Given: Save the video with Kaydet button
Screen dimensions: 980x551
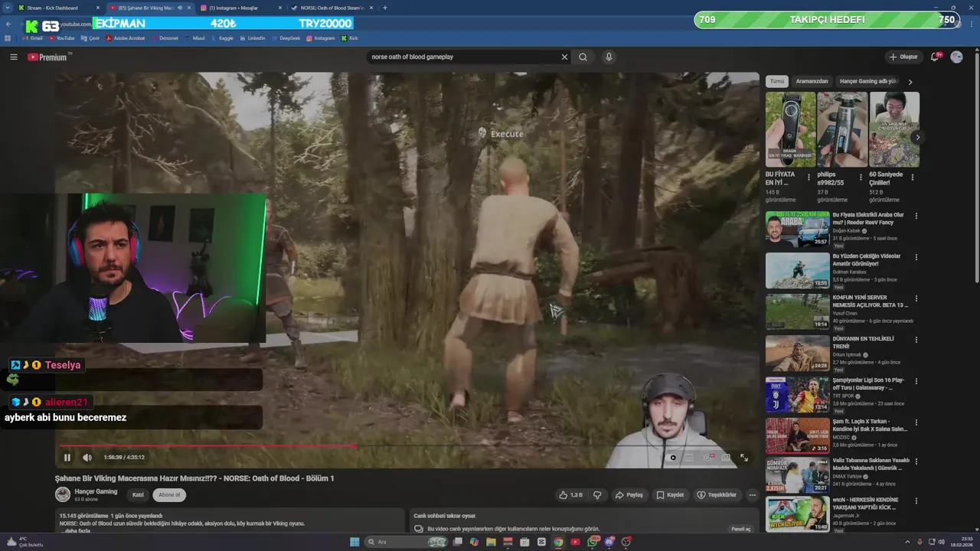Looking at the screenshot, I should pyautogui.click(x=670, y=495).
